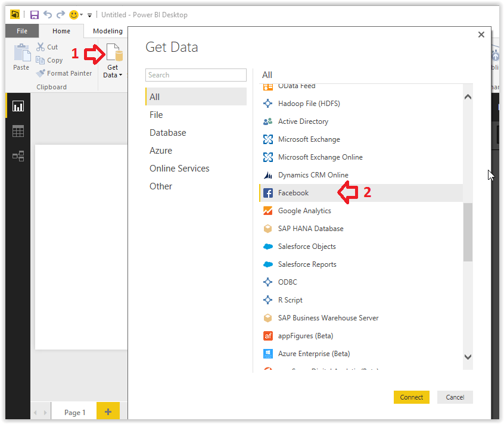
Task: Select Format Painter tool
Action: coord(64,73)
